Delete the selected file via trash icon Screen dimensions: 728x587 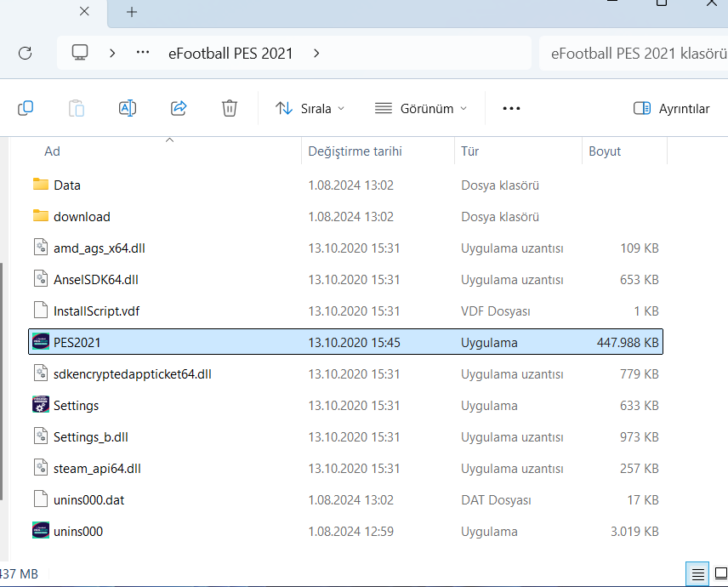click(230, 108)
